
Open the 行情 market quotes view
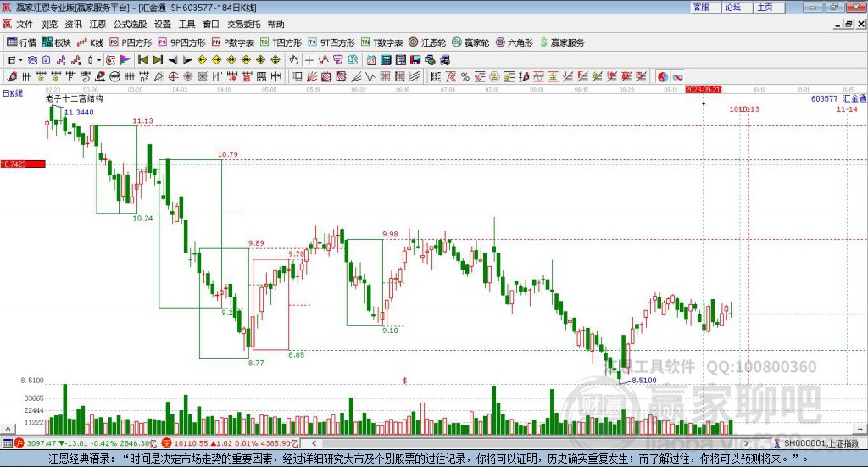pyautogui.click(x=21, y=42)
